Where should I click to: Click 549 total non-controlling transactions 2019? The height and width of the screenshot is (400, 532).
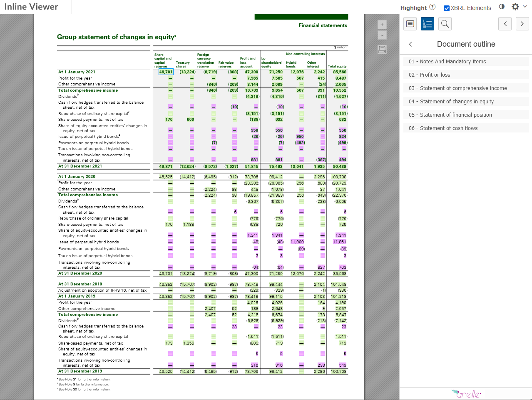point(343,365)
